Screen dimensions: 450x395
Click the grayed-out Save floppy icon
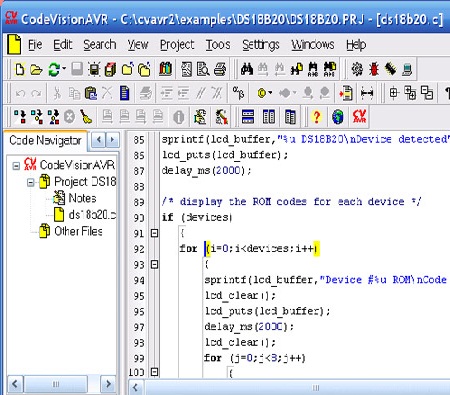[77, 69]
